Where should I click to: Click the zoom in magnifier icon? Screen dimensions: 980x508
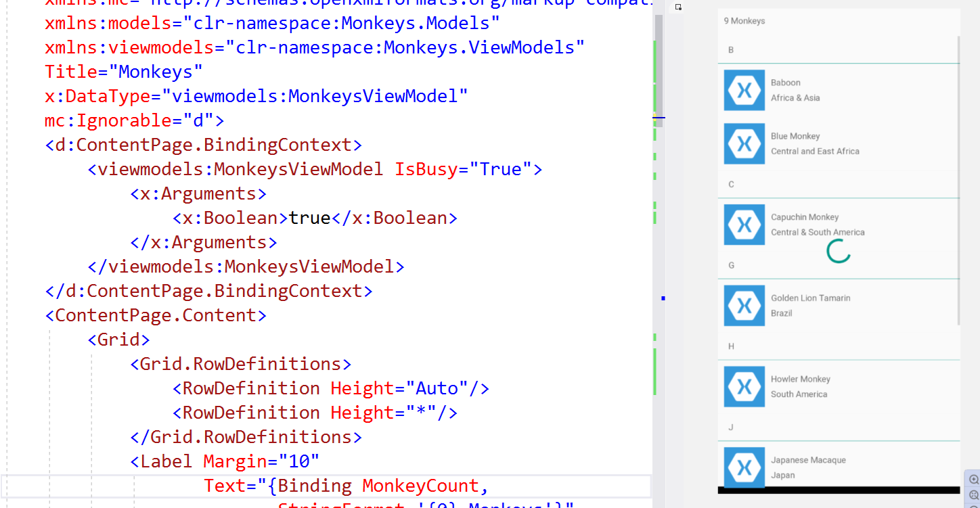pyautogui.click(x=974, y=479)
